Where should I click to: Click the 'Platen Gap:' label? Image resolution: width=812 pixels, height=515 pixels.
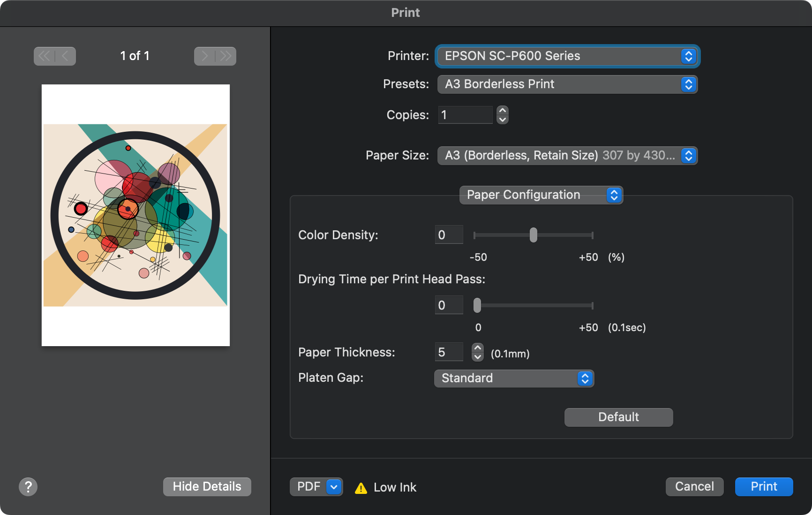[x=331, y=378]
